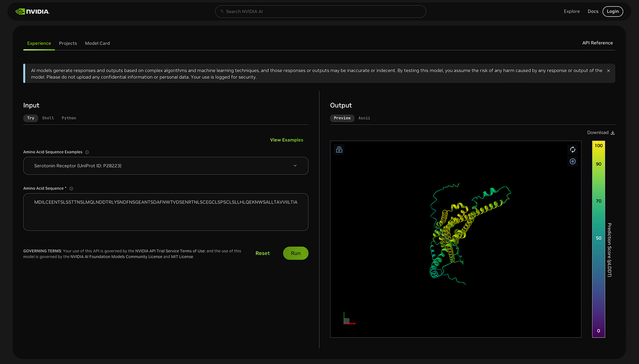Switch output to Ascii tab

[364, 118]
